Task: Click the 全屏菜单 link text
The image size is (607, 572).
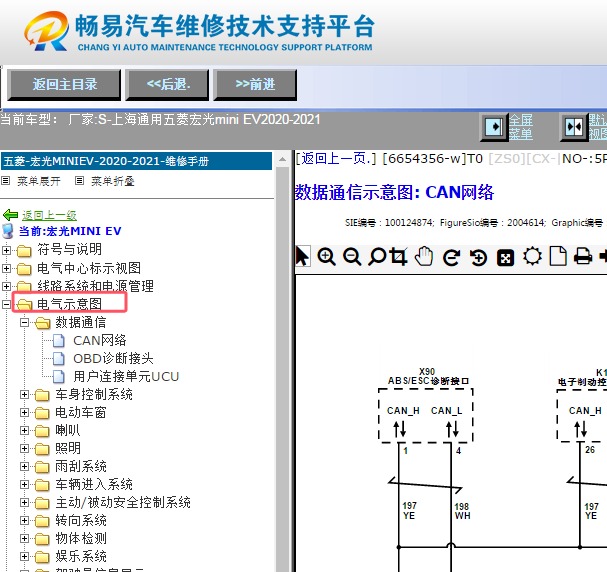Action: pyautogui.click(x=521, y=127)
